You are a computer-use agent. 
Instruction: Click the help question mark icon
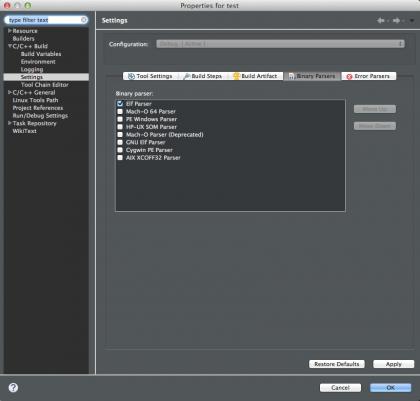tap(13, 387)
